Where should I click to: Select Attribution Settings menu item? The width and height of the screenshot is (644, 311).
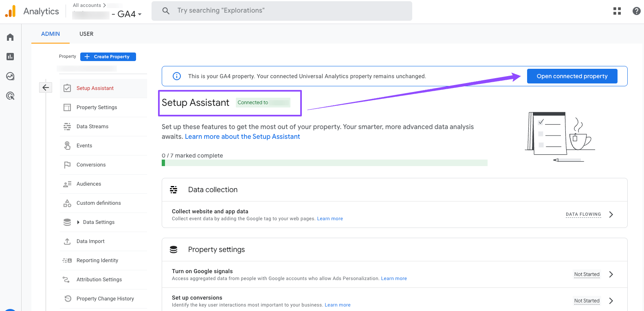tap(103, 280)
